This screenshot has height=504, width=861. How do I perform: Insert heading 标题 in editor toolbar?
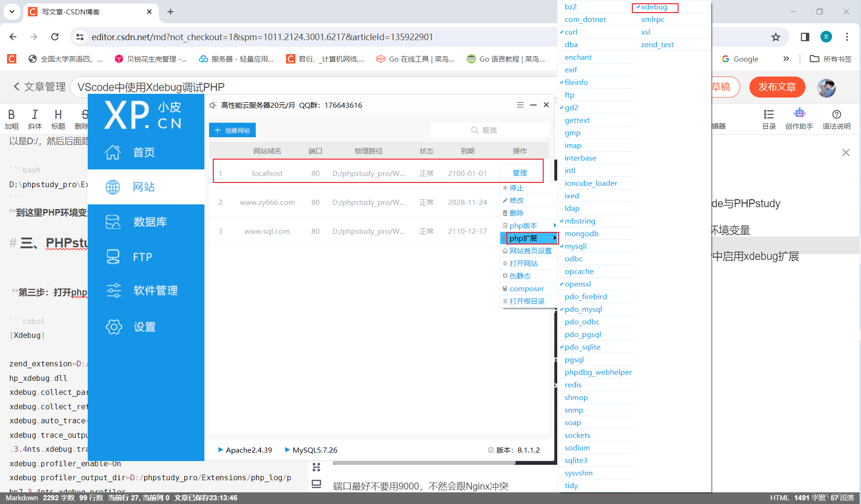point(58,119)
